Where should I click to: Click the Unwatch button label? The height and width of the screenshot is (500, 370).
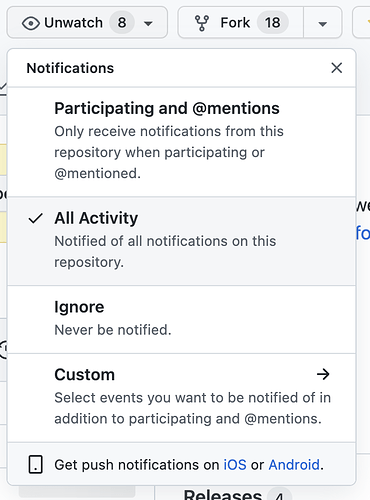pyautogui.click(x=74, y=23)
